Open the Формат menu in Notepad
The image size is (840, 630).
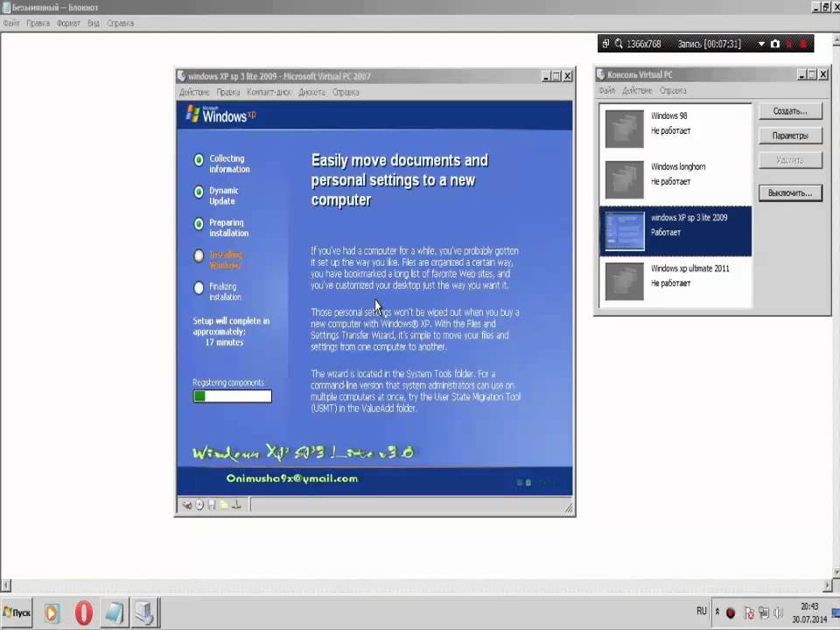[x=68, y=23]
